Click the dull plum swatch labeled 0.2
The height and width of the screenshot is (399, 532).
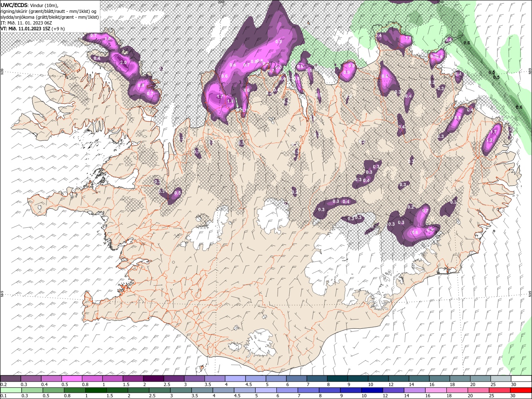[11, 379]
